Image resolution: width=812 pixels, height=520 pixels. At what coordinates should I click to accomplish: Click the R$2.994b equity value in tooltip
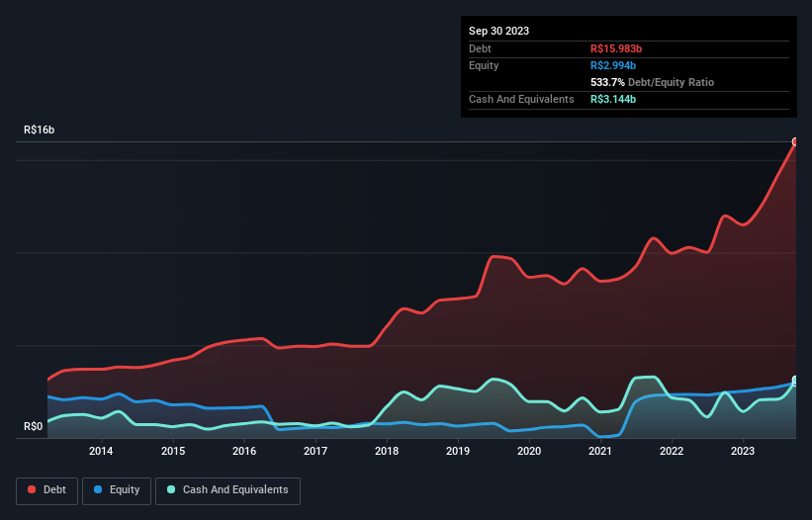(613, 65)
